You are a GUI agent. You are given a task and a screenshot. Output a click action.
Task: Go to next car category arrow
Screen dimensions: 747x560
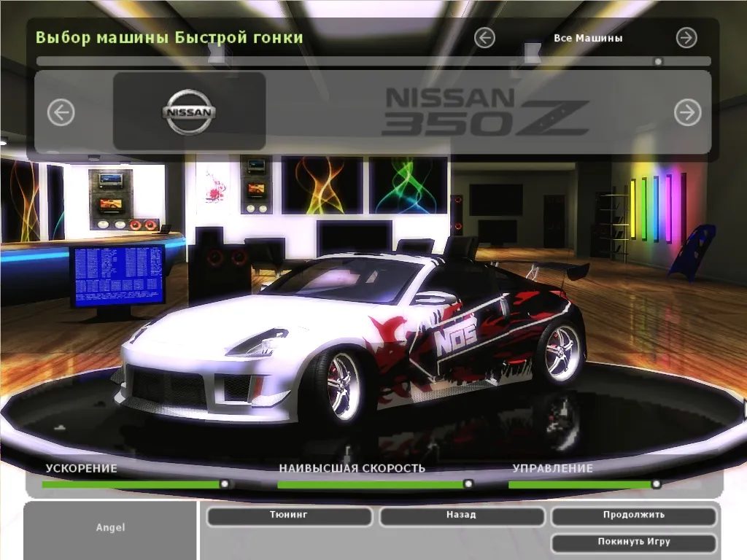(x=686, y=38)
